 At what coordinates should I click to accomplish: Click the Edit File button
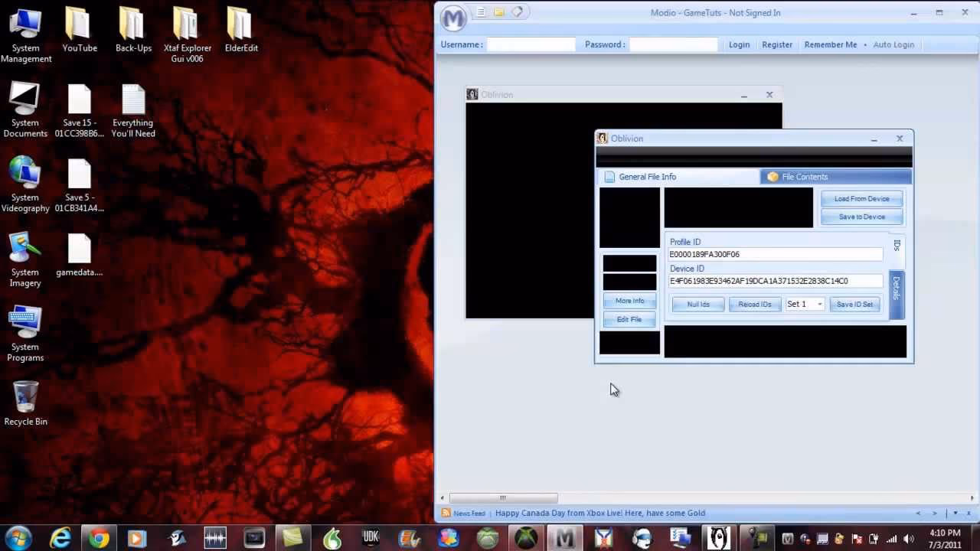tap(629, 319)
